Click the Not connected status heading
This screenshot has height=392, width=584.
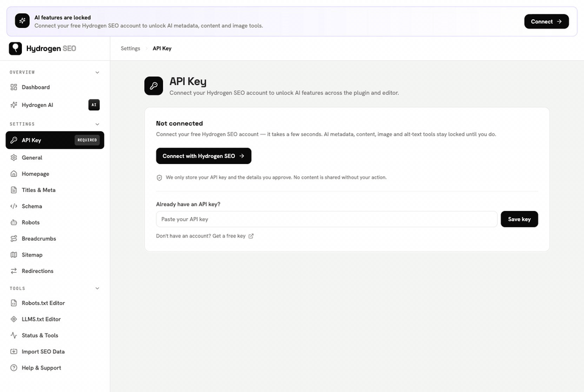(179, 123)
